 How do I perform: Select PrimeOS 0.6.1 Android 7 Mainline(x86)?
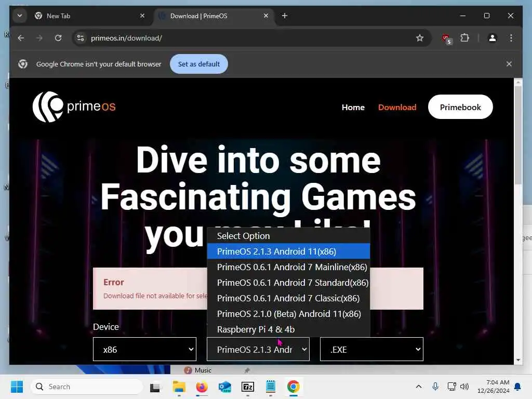tap(288, 267)
